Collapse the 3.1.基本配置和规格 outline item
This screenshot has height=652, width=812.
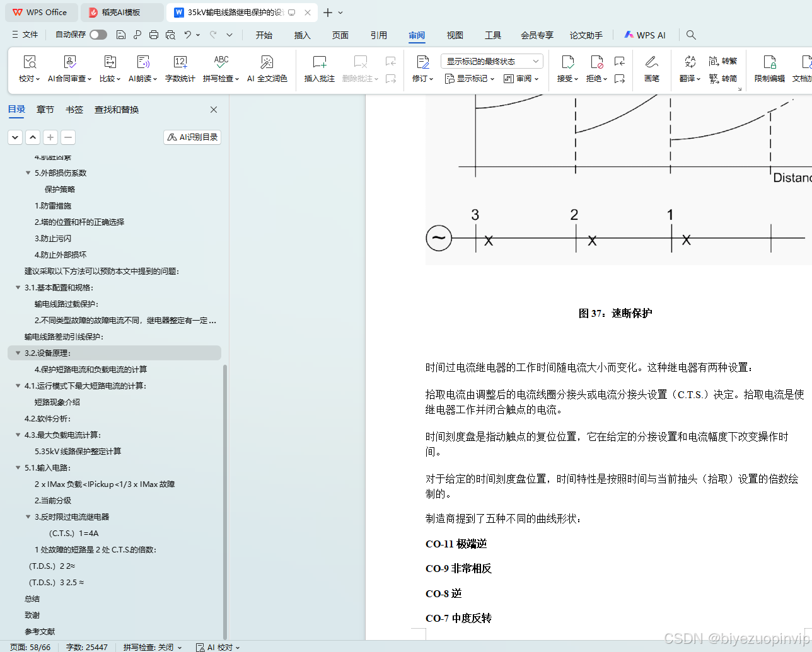click(x=18, y=287)
